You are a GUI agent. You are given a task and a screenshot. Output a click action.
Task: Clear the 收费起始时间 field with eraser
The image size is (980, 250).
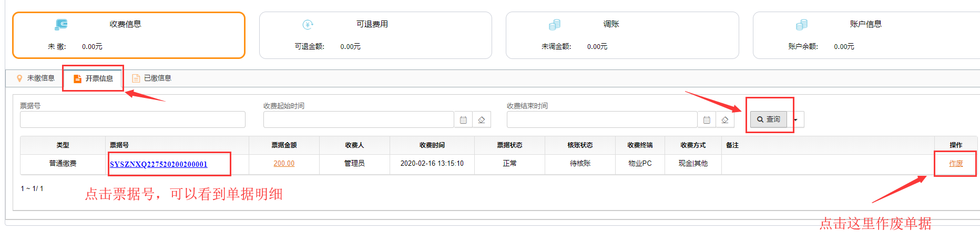pyautogui.click(x=482, y=120)
